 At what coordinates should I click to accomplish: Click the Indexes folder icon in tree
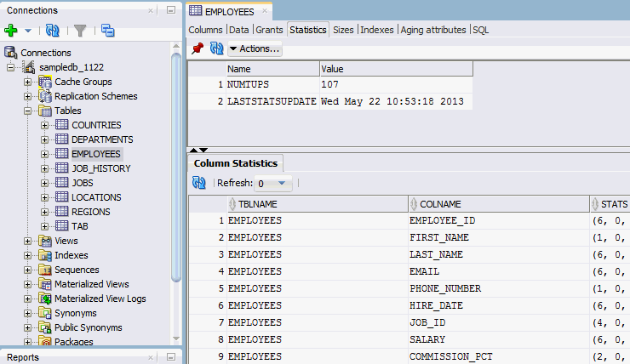click(x=45, y=255)
